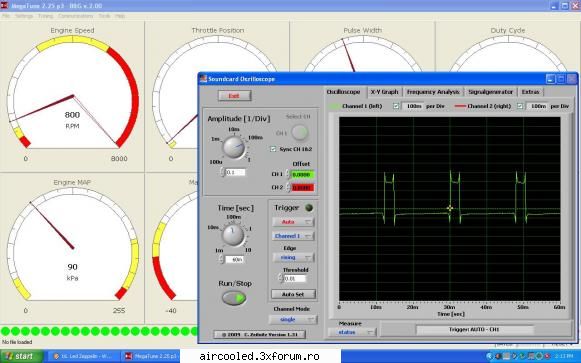
Task: Click the system tray clock
Action: [564, 356]
